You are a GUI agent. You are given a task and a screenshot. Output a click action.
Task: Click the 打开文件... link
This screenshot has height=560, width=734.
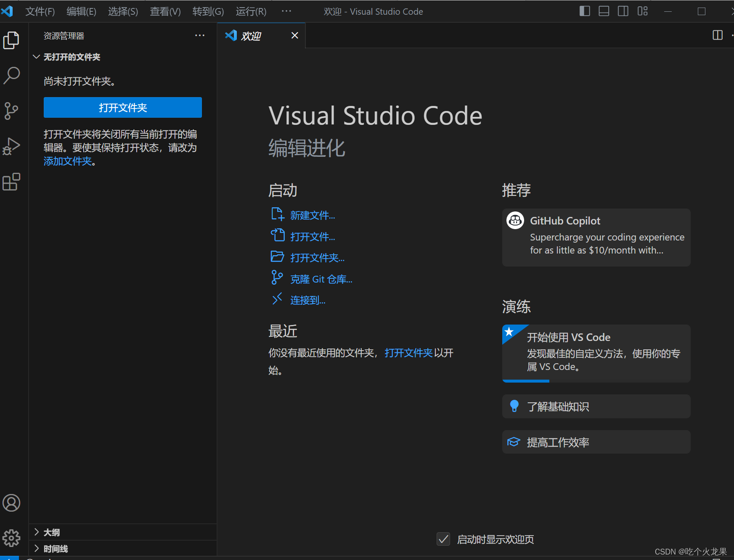click(313, 237)
